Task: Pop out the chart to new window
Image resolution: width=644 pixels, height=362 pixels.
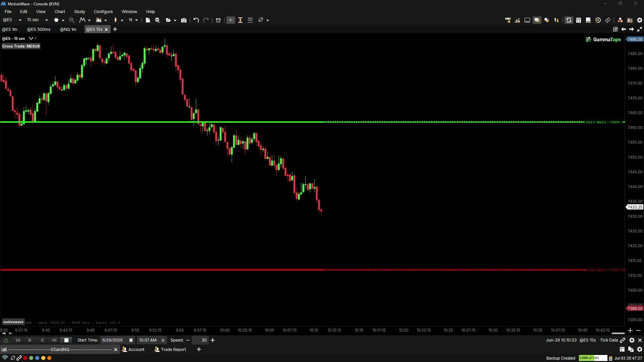Action: pyautogui.click(x=615, y=29)
